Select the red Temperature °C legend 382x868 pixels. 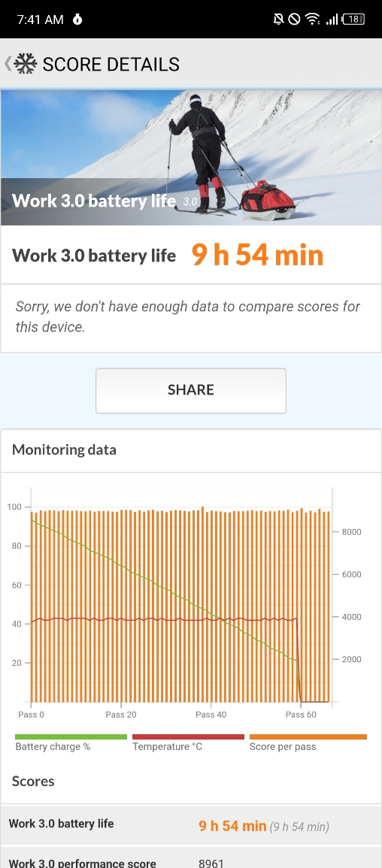click(188, 742)
